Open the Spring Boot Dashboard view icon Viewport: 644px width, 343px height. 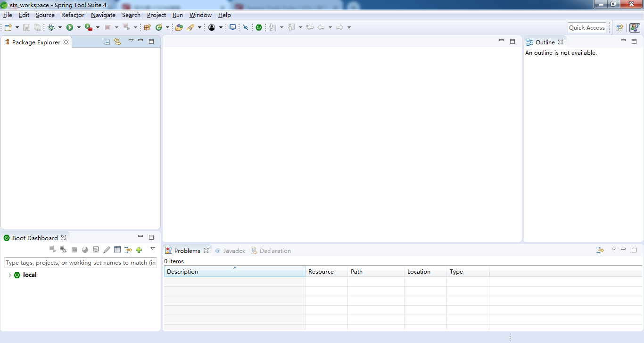coord(259,27)
